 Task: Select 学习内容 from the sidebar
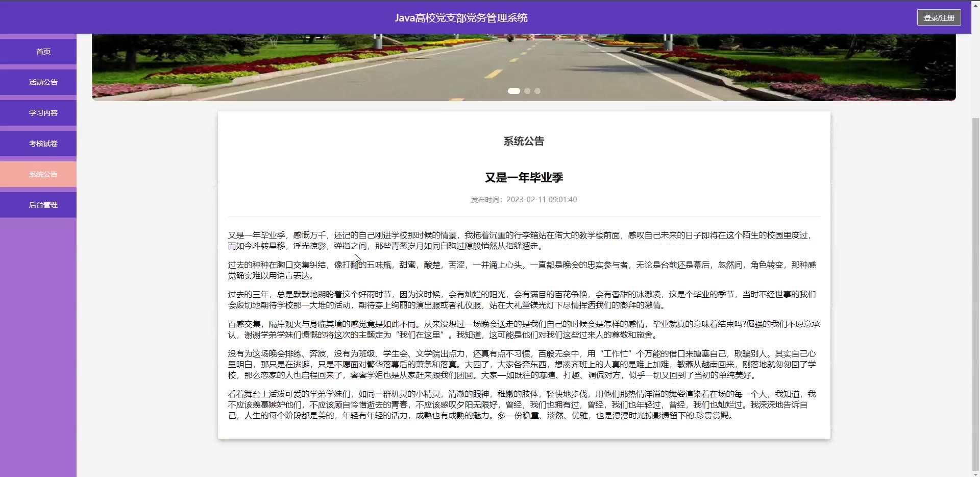[x=38, y=113]
